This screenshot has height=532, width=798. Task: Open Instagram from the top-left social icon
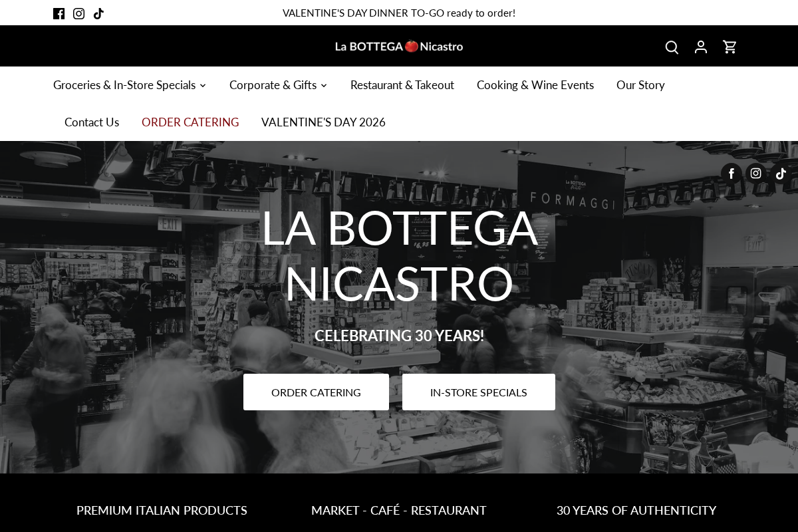click(78, 13)
